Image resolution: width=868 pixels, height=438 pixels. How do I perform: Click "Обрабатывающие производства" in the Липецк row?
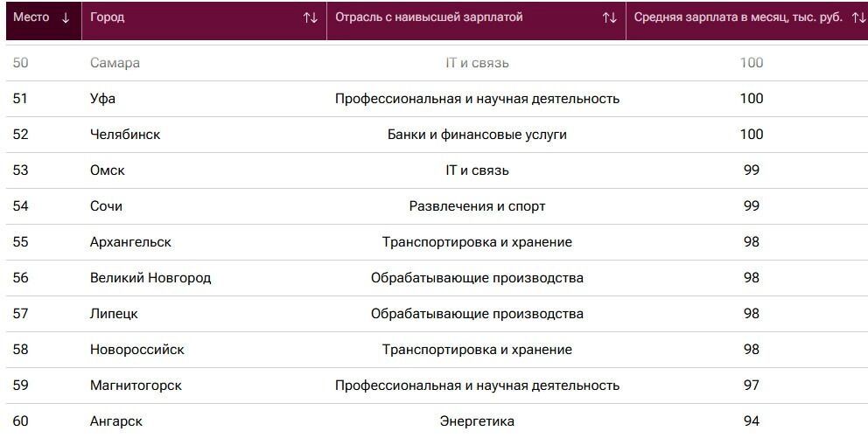tap(477, 314)
